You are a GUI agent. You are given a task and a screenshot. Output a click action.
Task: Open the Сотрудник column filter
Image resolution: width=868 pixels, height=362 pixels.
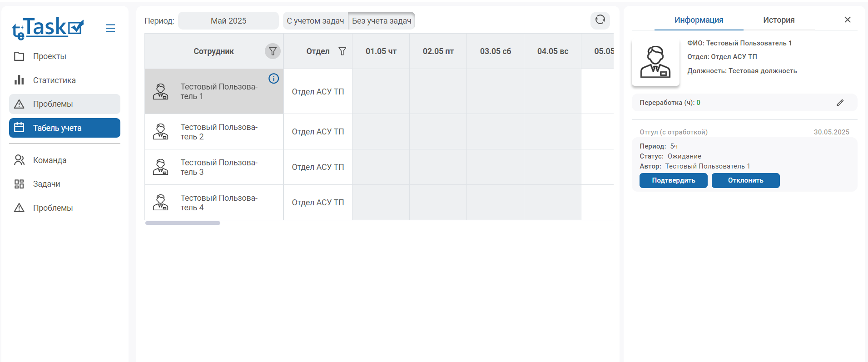coord(273,51)
